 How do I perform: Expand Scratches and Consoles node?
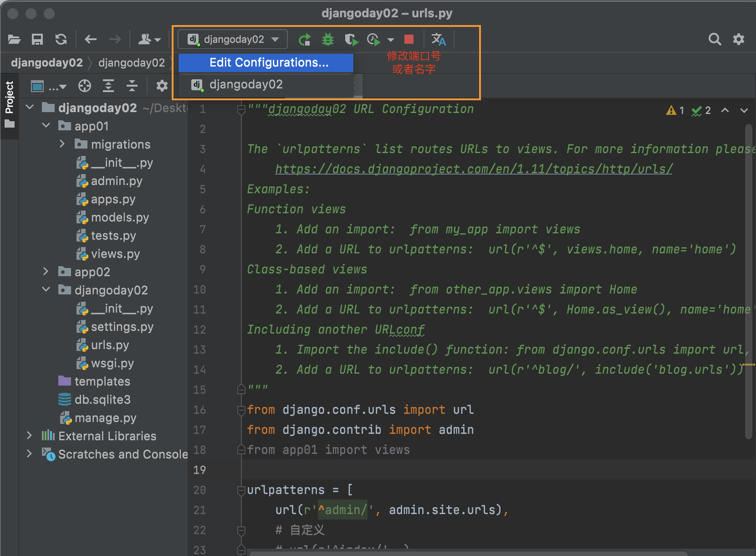[x=29, y=454]
